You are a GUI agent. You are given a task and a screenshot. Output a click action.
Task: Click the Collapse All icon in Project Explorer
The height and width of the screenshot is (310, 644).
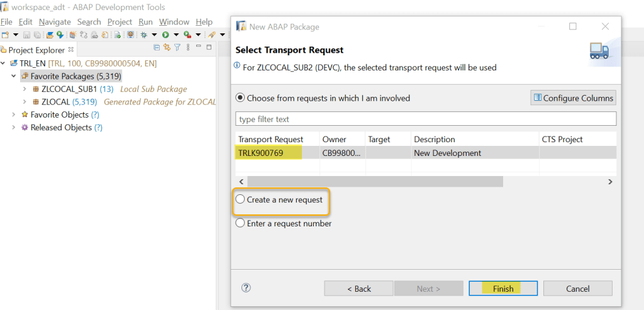pos(157,47)
